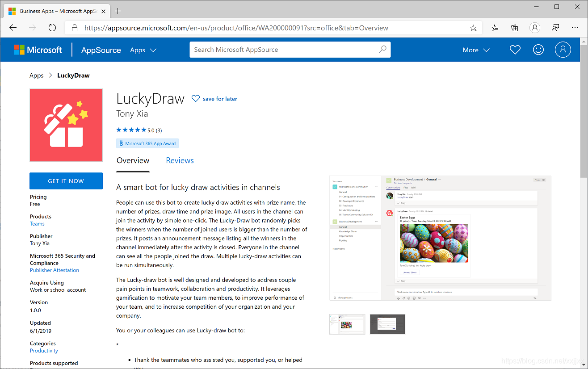Open a new tab with the plus icon
Screen dimensions: 588x369
coord(118,11)
